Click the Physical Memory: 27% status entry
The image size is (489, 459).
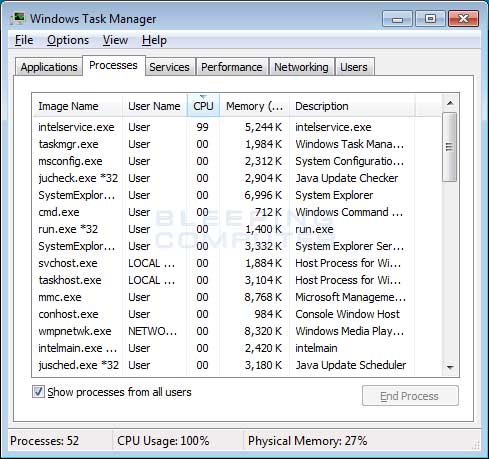pos(307,441)
